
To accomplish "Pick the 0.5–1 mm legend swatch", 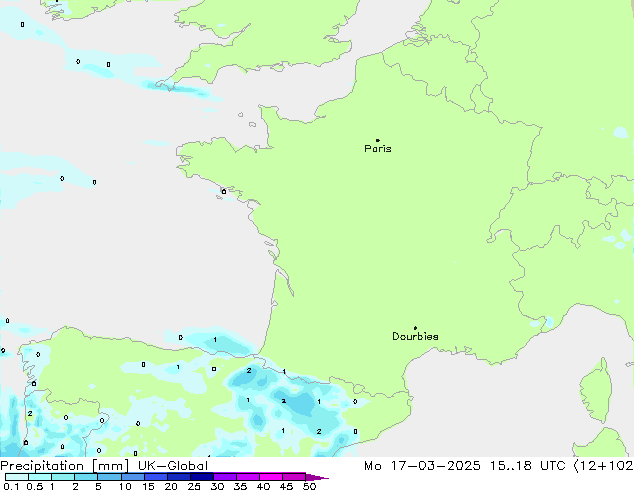I will pos(40,477).
